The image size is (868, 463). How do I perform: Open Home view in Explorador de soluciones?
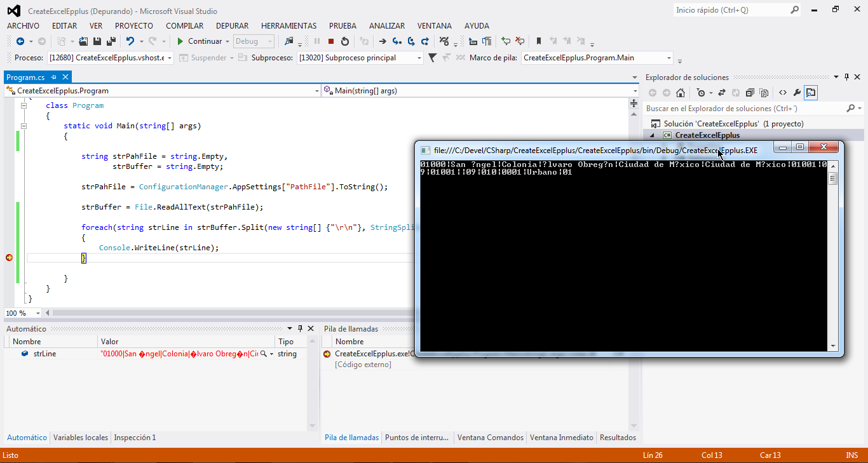pyautogui.click(x=680, y=93)
